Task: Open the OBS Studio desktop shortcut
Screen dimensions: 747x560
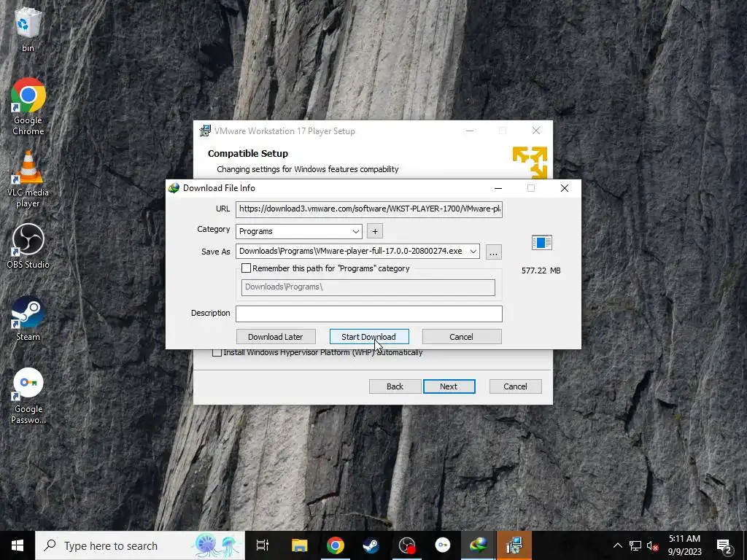Action: (28, 246)
